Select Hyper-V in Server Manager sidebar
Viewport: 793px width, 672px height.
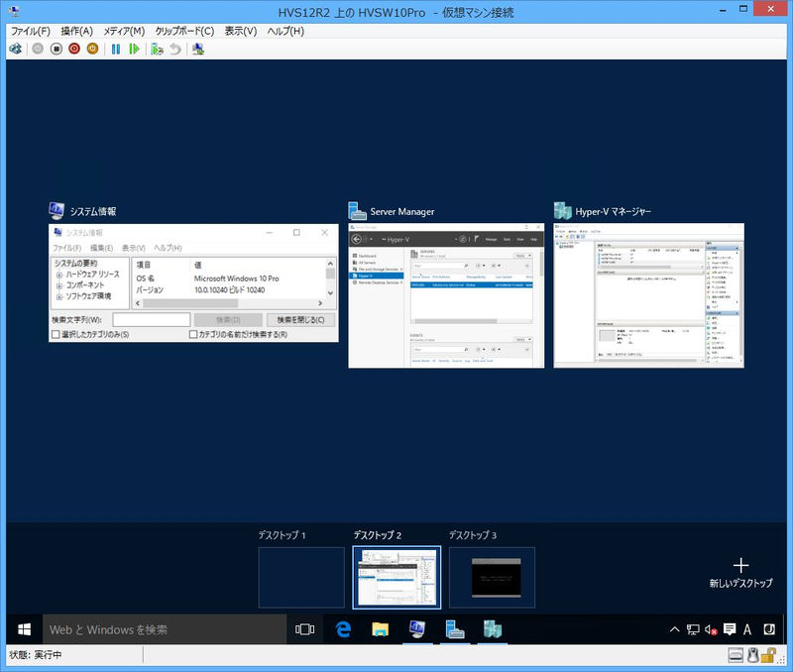pyautogui.click(x=378, y=277)
